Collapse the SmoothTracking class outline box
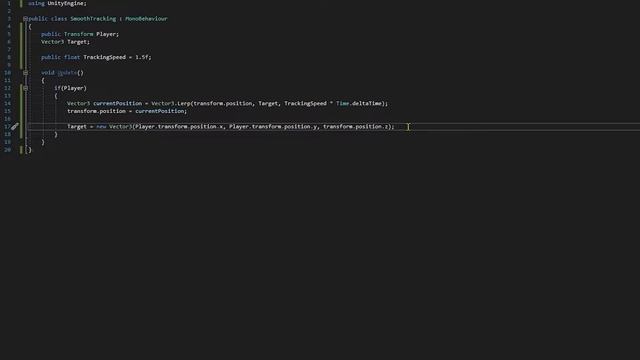 (25, 19)
